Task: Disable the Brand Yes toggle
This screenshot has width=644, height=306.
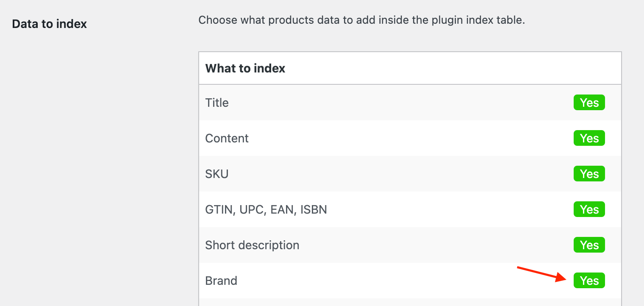Action: 589,281
